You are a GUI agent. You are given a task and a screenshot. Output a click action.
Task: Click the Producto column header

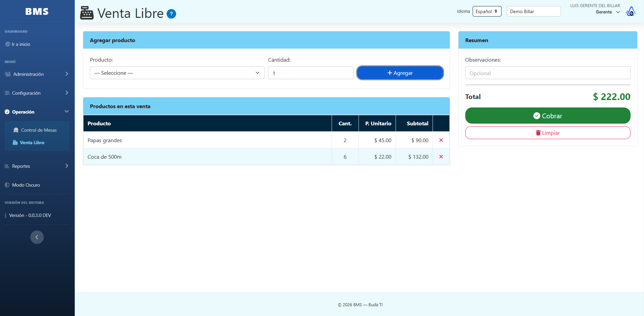coord(207,123)
